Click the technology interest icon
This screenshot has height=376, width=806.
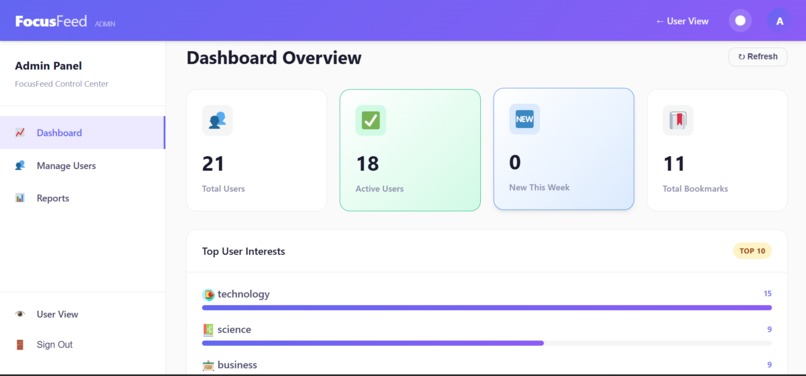click(x=208, y=295)
